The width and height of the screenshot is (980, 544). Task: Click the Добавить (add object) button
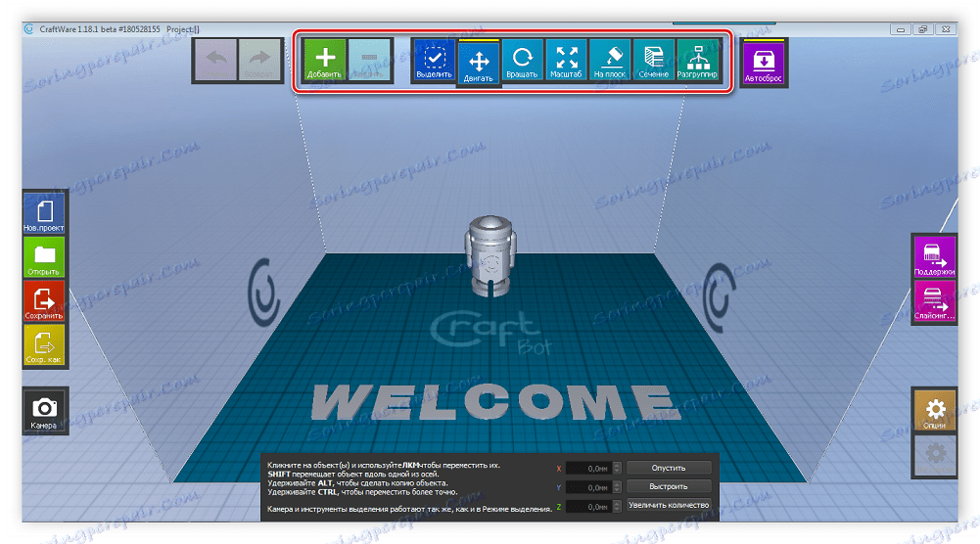324,60
